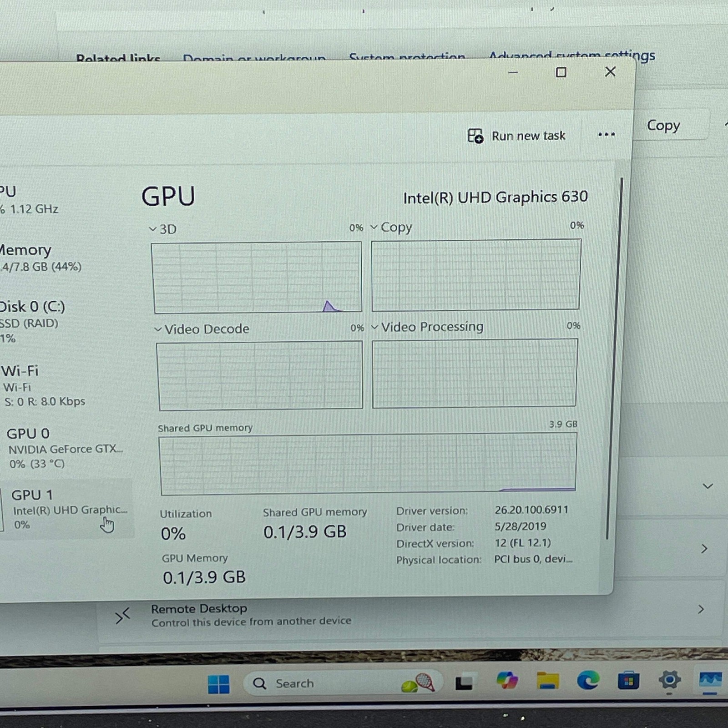728x728 pixels.
Task: Click the 3D utilization graph
Action: [x=257, y=277]
